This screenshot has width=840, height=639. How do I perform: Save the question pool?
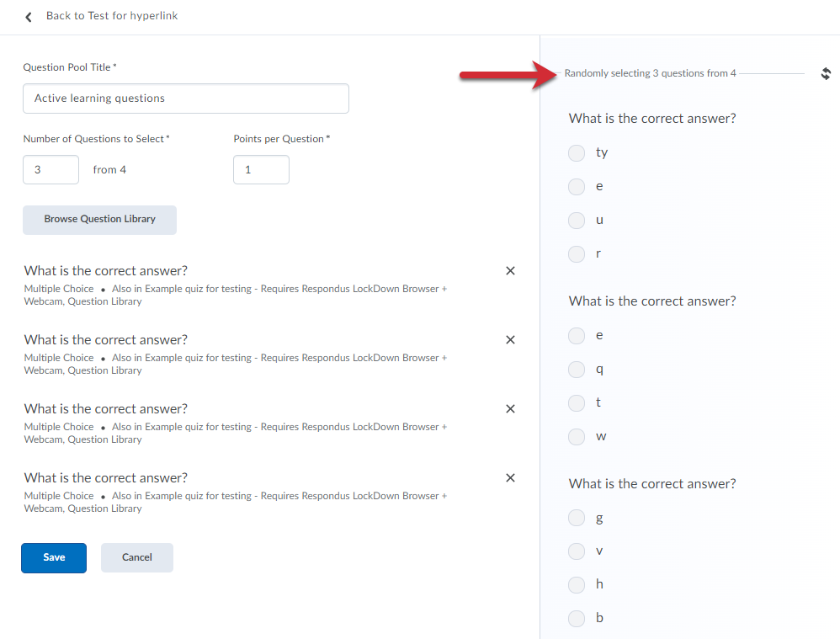coord(54,557)
